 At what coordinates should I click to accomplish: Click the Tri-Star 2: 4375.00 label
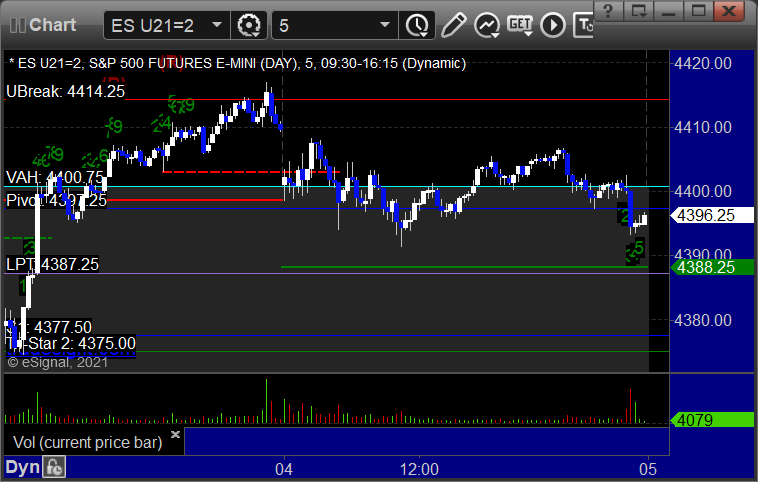point(71,343)
